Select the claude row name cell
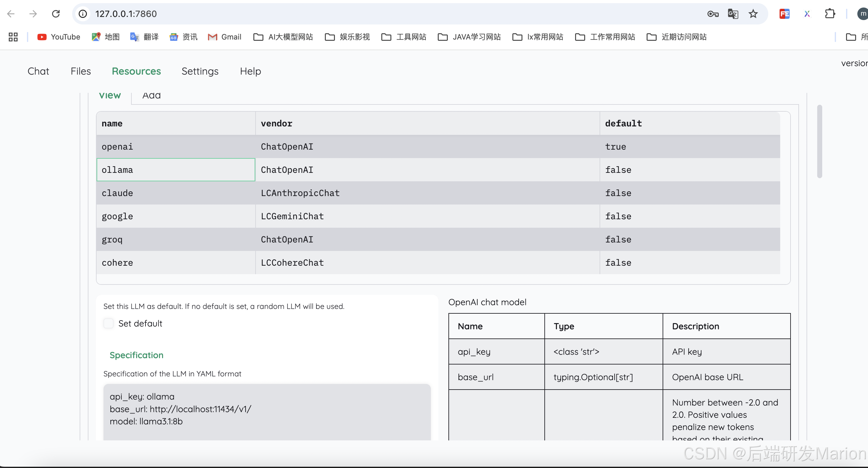 tap(176, 193)
